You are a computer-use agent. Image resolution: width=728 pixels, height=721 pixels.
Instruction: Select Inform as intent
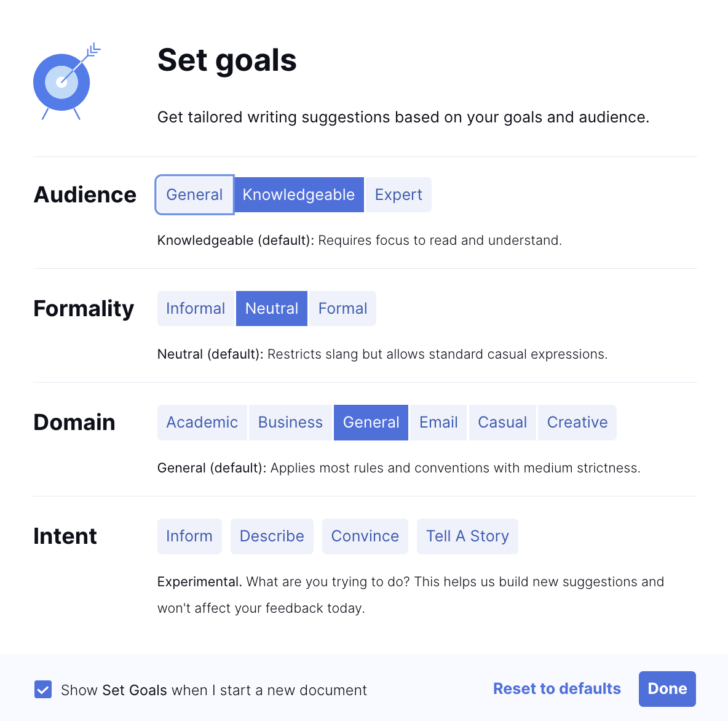tap(189, 536)
